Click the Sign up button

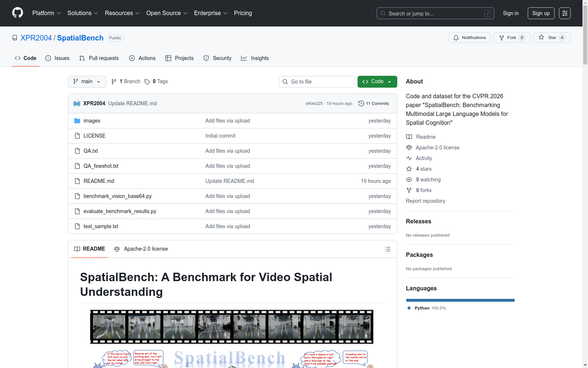point(541,13)
